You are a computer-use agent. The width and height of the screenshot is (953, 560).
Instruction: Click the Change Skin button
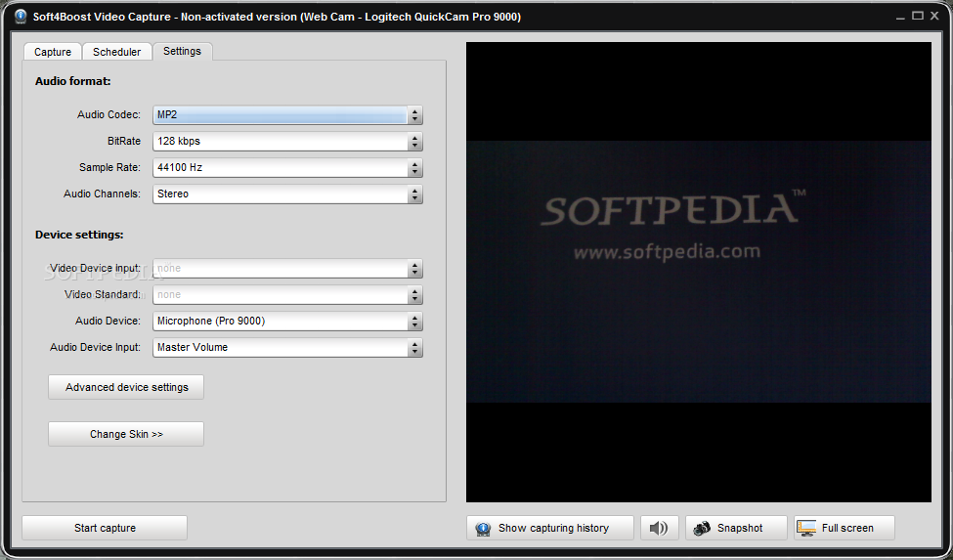click(x=126, y=434)
